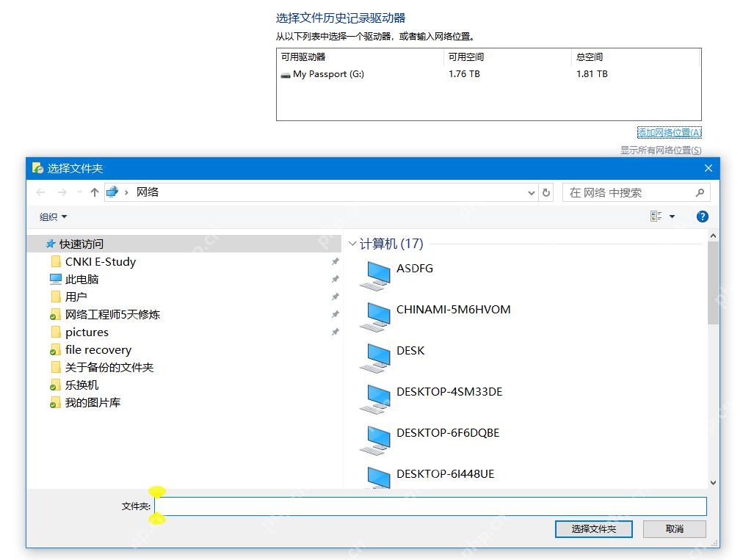This screenshot has height=560, width=743.
Task: Focus the 文件夹 input field
Action: [x=430, y=506]
